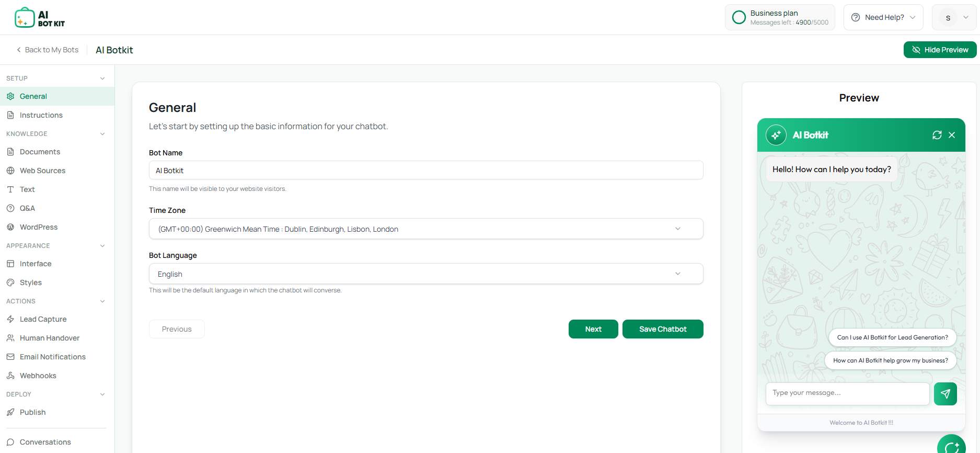
Task: Open Lead Capture settings
Action: point(43,319)
